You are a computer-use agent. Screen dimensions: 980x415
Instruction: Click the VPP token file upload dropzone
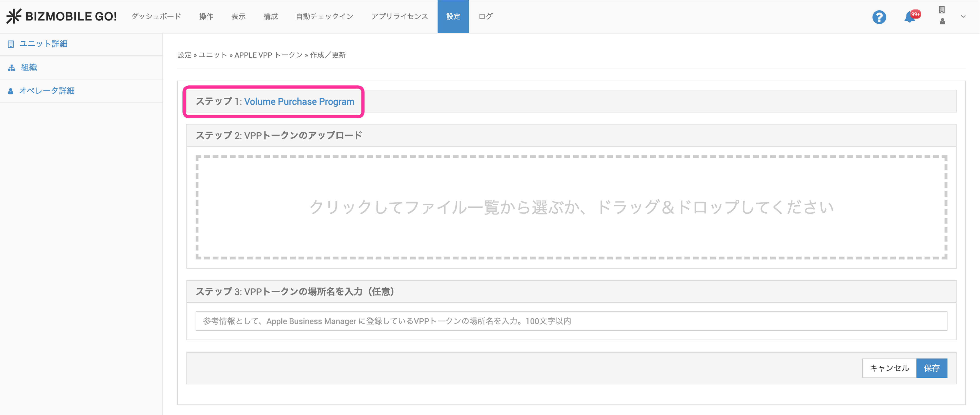click(x=571, y=207)
